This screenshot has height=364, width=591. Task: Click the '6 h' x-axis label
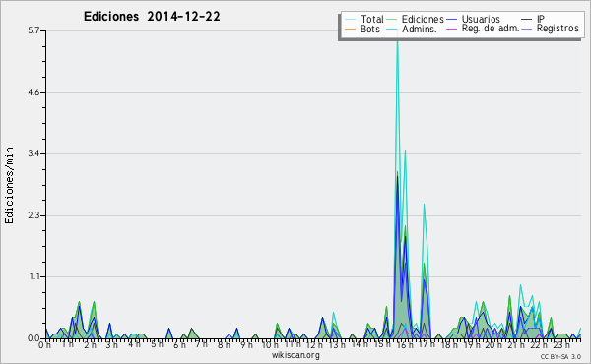pyautogui.click(x=179, y=345)
